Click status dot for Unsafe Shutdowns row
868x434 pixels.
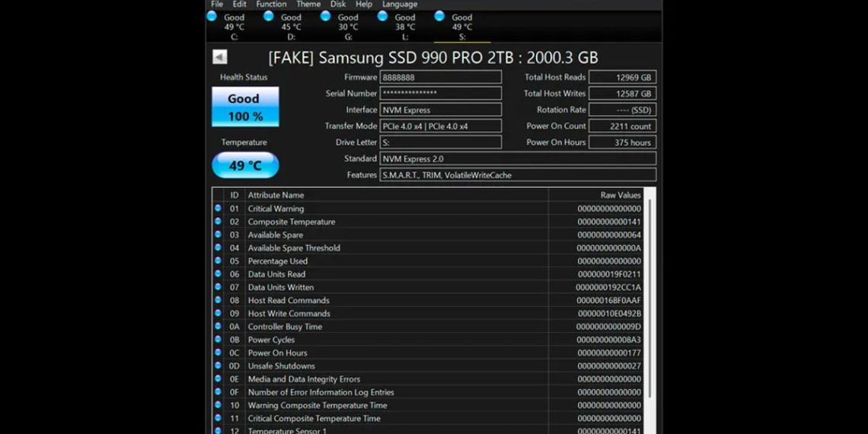[x=218, y=365]
